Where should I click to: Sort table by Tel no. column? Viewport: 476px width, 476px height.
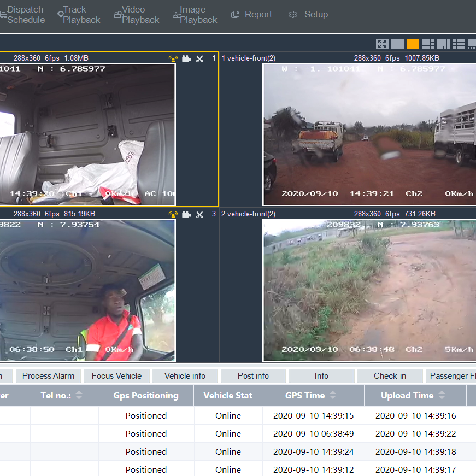coord(79,395)
